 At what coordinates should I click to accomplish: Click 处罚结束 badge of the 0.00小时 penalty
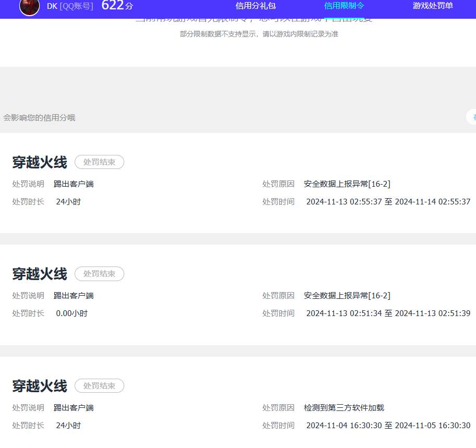coord(99,274)
